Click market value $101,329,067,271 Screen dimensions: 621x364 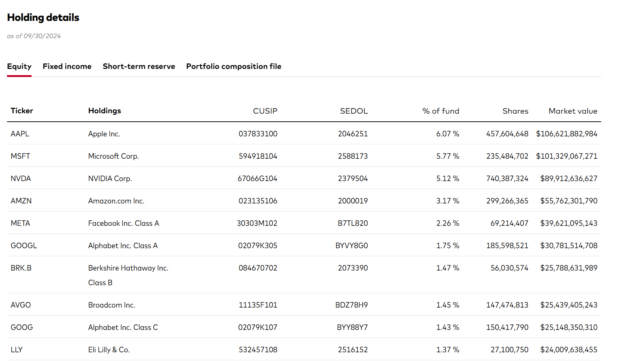[567, 156]
